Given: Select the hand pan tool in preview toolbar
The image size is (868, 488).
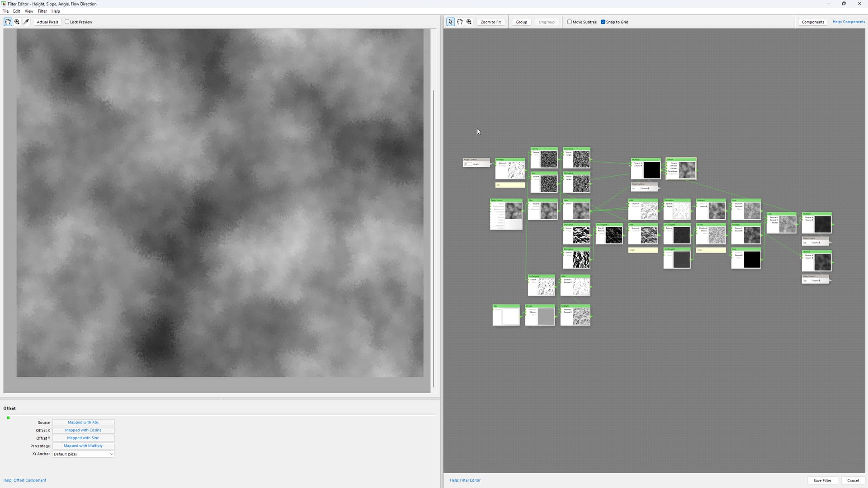Looking at the screenshot, I should [x=8, y=22].
